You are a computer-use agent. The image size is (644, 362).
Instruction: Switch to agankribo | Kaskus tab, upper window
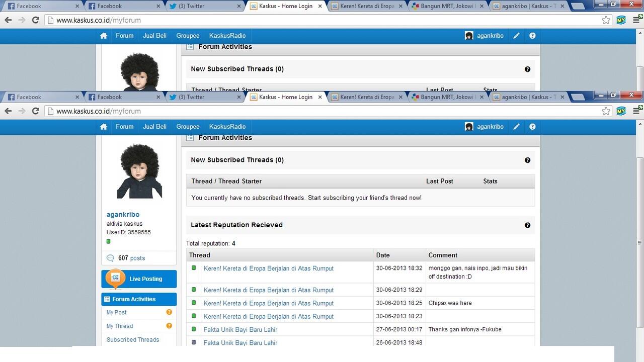tap(527, 6)
